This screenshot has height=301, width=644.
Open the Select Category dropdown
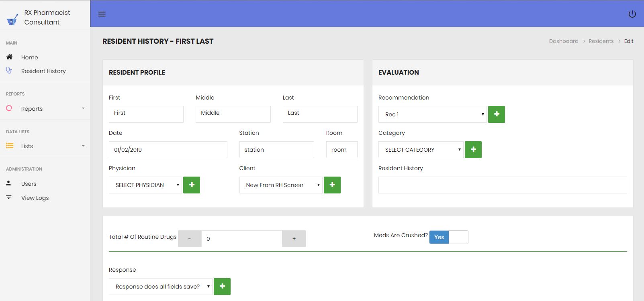(421, 150)
